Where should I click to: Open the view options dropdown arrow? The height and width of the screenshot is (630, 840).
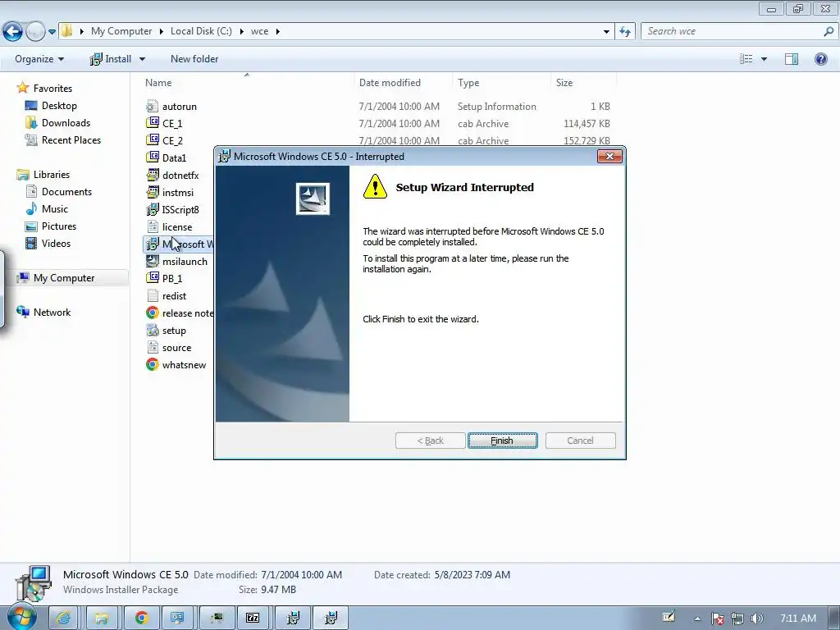pyautogui.click(x=764, y=59)
